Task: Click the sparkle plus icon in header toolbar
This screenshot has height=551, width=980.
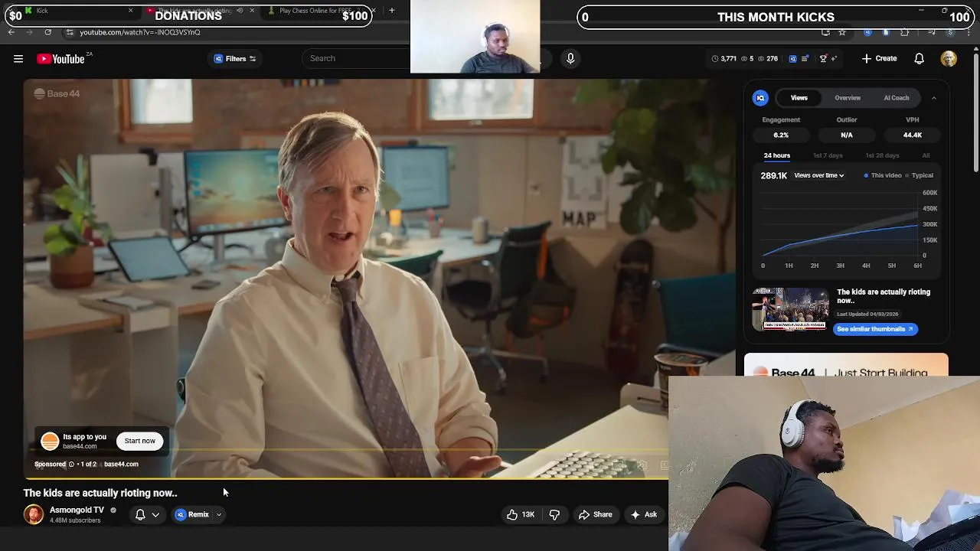Action: click(x=834, y=59)
